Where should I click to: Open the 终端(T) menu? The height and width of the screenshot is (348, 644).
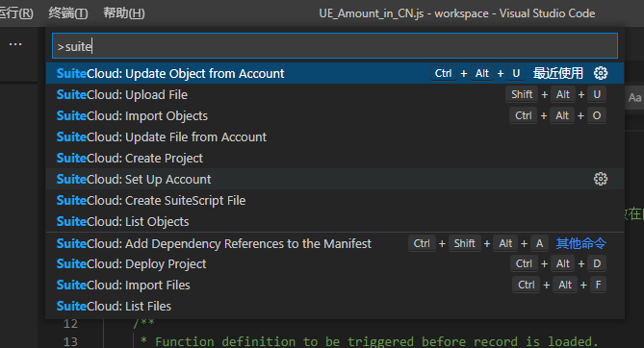(x=67, y=13)
